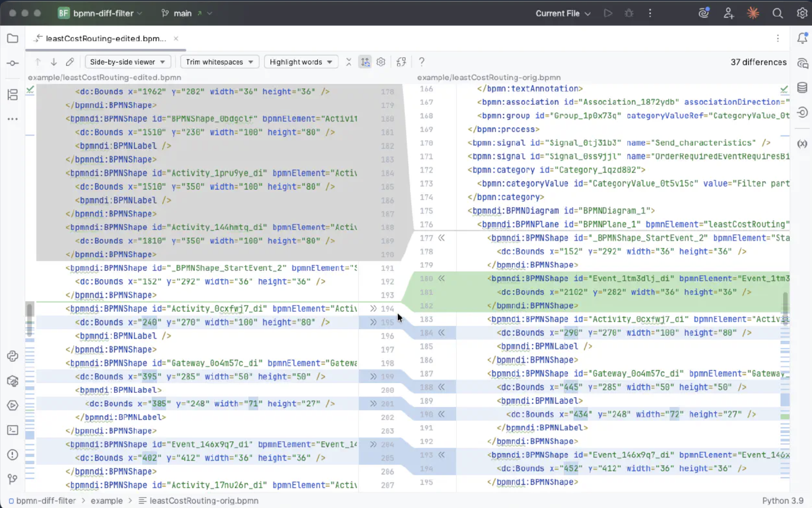The image size is (812, 508).
Task: Open the Highlight words dropdown
Action: pyautogui.click(x=301, y=62)
